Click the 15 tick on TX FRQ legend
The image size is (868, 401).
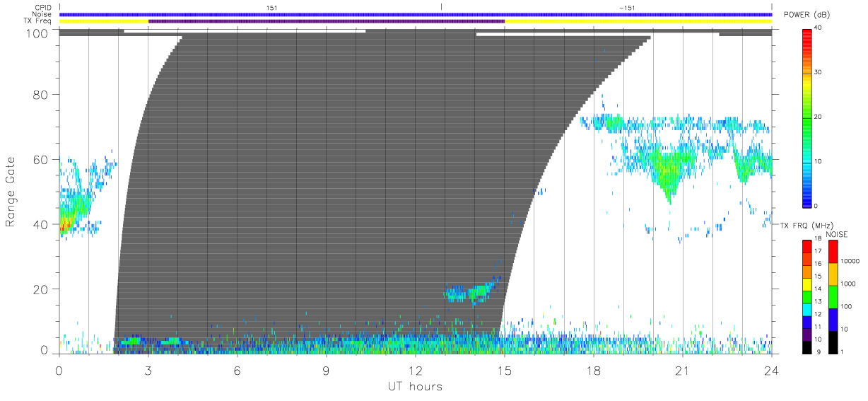[x=818, y=277]
